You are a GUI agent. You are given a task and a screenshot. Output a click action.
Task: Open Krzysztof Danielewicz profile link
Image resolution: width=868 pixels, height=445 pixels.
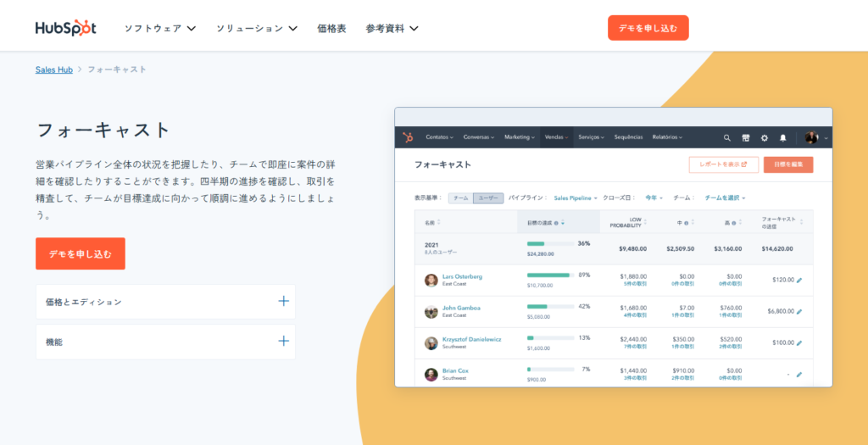471,339
